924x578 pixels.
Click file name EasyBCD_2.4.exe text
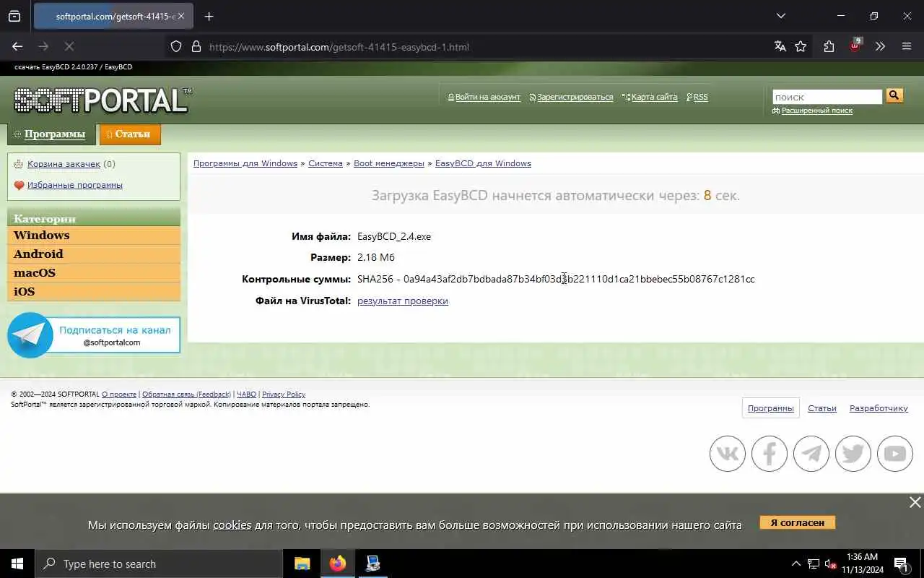(394, 236)
